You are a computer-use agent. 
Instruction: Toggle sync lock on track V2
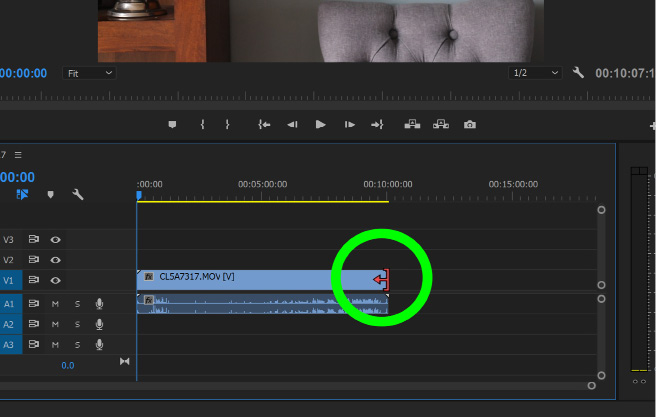click(33, 260)
